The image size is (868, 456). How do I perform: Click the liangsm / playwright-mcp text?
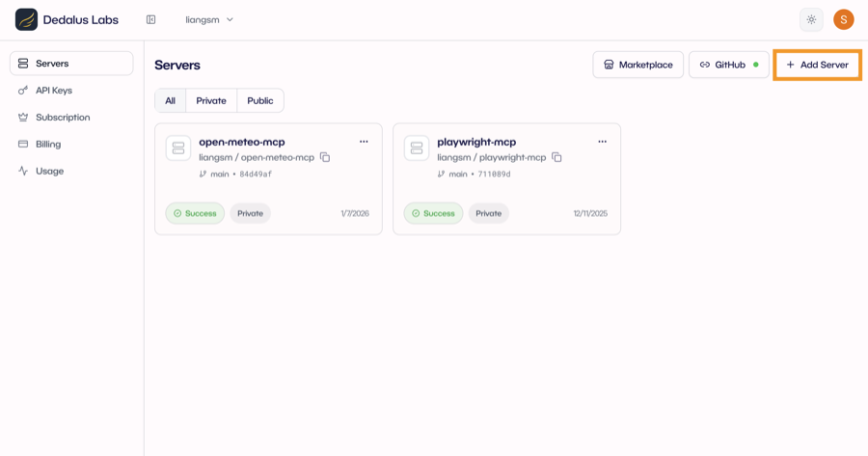[x=492, y=157]
